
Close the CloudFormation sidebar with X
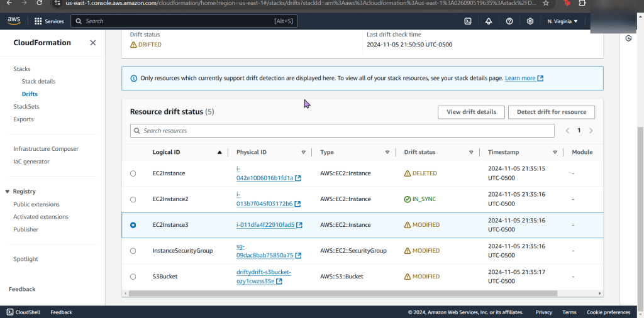[x=93, y=43]
